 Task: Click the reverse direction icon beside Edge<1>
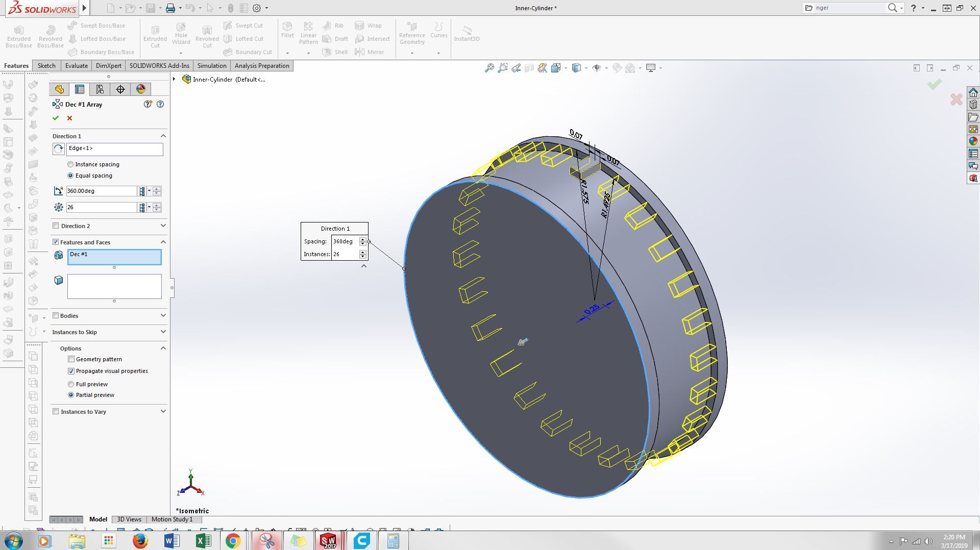(x=59, y=149)
